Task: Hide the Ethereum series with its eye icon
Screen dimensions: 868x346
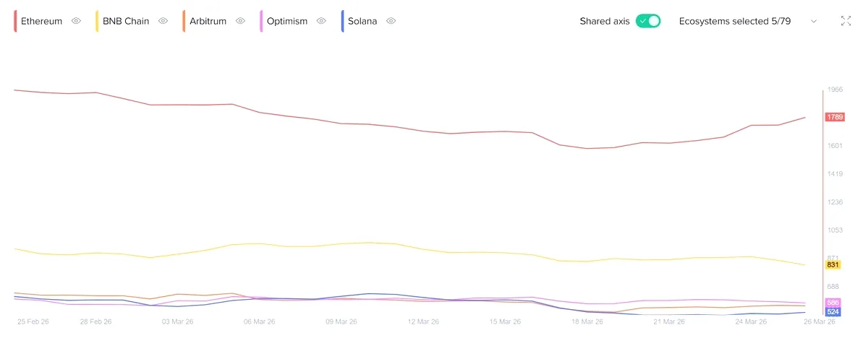Action: click(76, 21)
